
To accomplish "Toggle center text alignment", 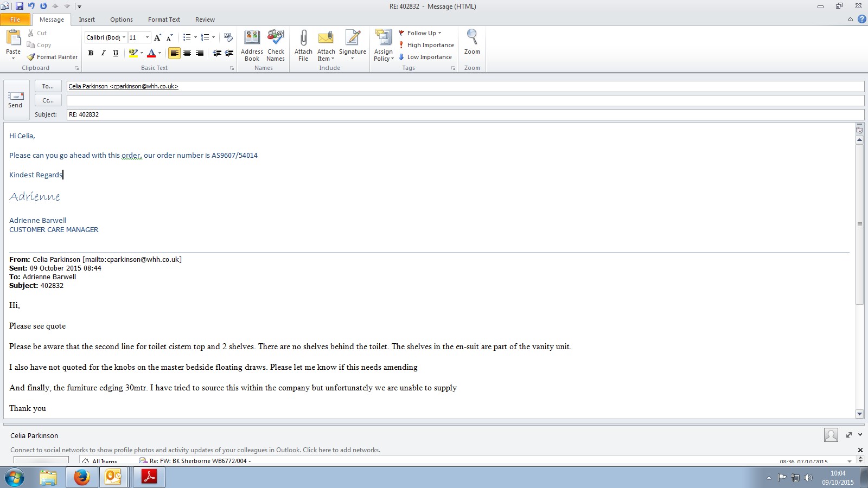I will [187, 53].
